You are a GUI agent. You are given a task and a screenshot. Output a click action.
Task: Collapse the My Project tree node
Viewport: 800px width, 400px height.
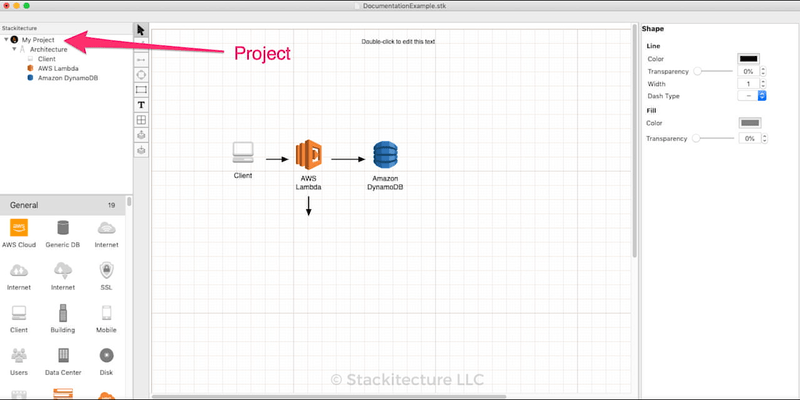(x=6, y=39)
